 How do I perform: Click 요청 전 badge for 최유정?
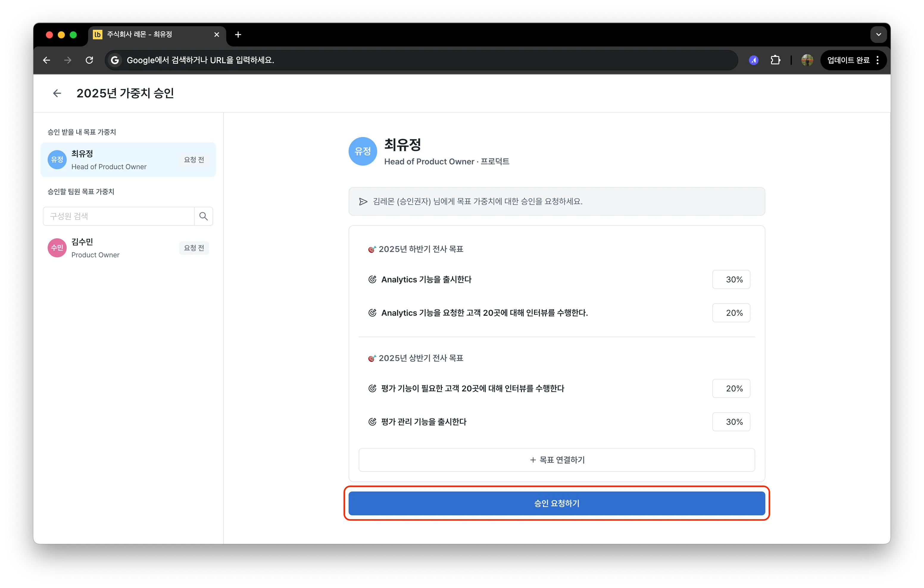click(194, 160)
